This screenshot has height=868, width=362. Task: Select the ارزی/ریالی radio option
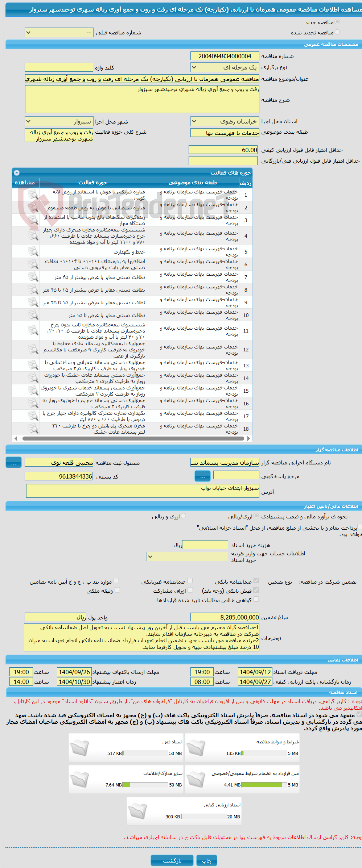click(x=256, y=516)
